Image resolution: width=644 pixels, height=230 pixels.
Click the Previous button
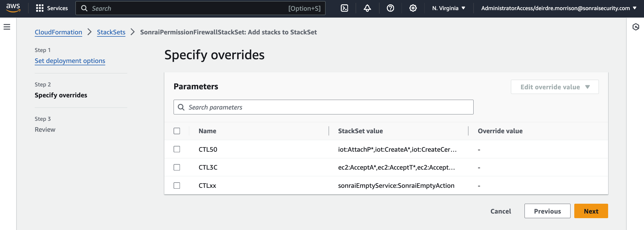click(x=547, y=211)
